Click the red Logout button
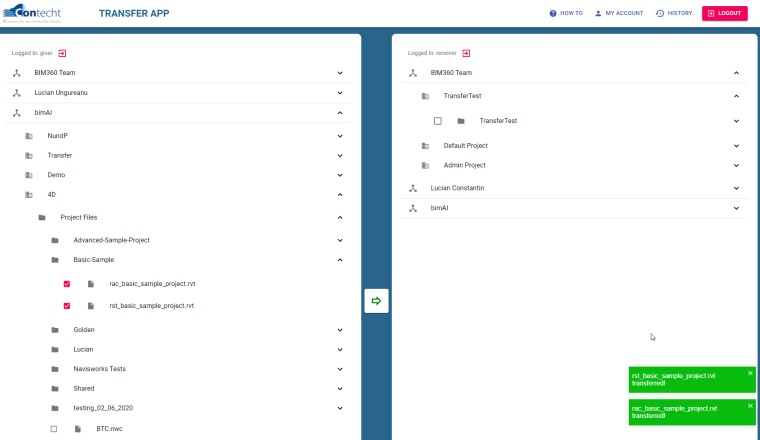Viewport: 760px width, 440px height. tap(725, 13)
